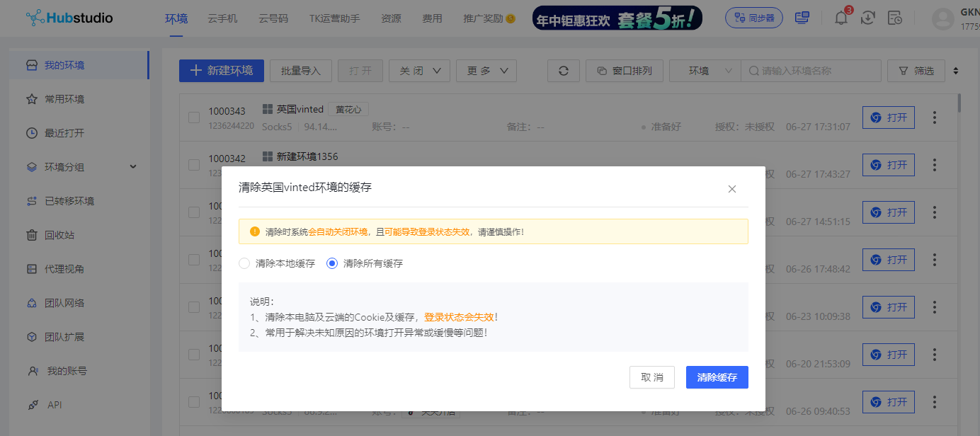This screenshot has height=436, width=980.
Task: Expand the 关闭 dropdown button
Action: pyautogui.click(x=419, y=71)
